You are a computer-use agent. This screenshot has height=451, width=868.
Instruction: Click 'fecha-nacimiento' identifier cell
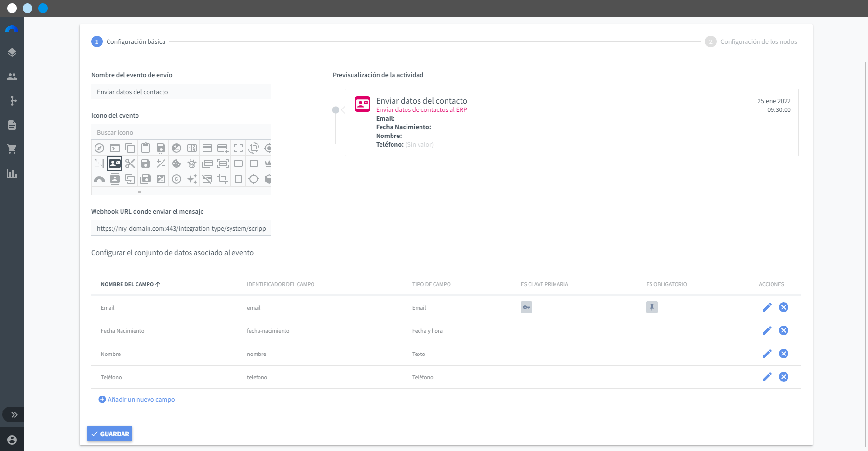pos(268,331)
